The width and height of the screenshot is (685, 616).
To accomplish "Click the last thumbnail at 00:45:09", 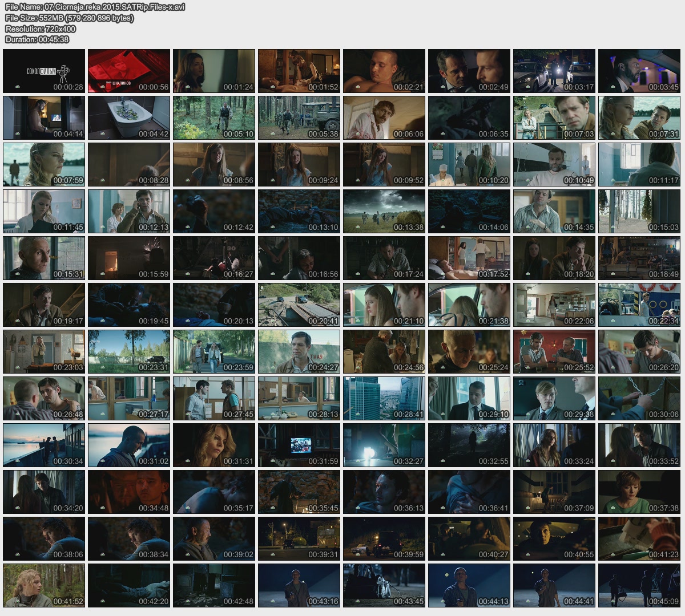I will click(x=639, y=585).
